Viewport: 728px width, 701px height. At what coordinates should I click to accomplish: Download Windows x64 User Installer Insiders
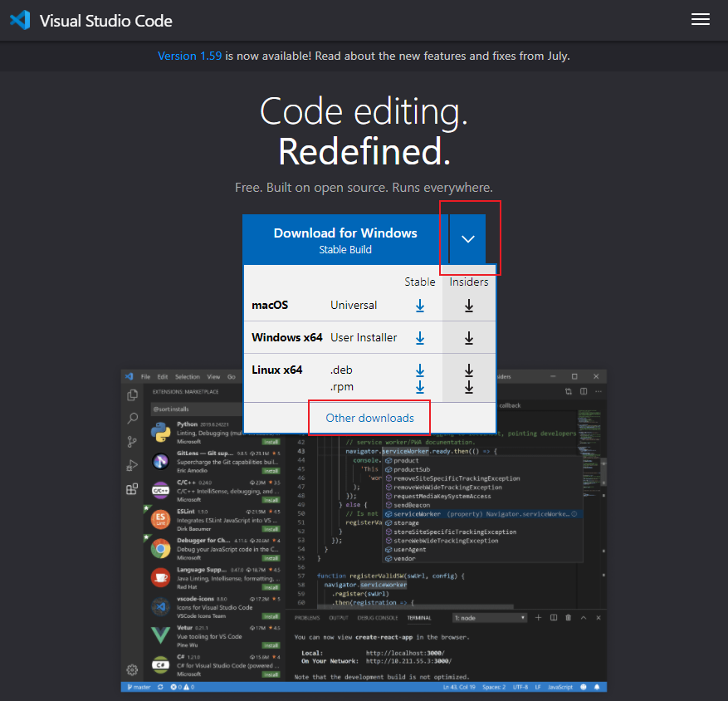click(469, 338)
